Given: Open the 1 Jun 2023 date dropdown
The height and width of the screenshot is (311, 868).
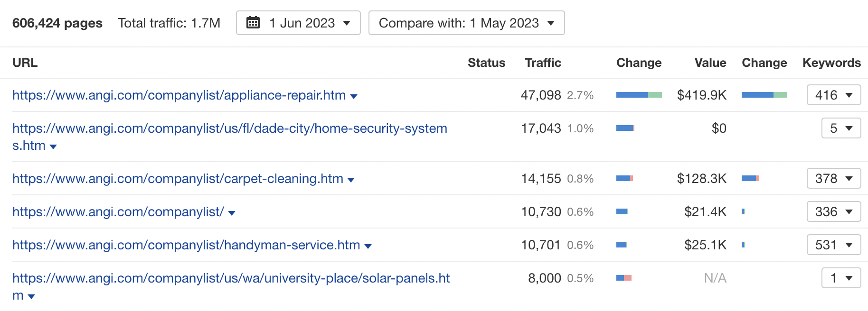Looking at the screenshot, I should click(298, 23).
